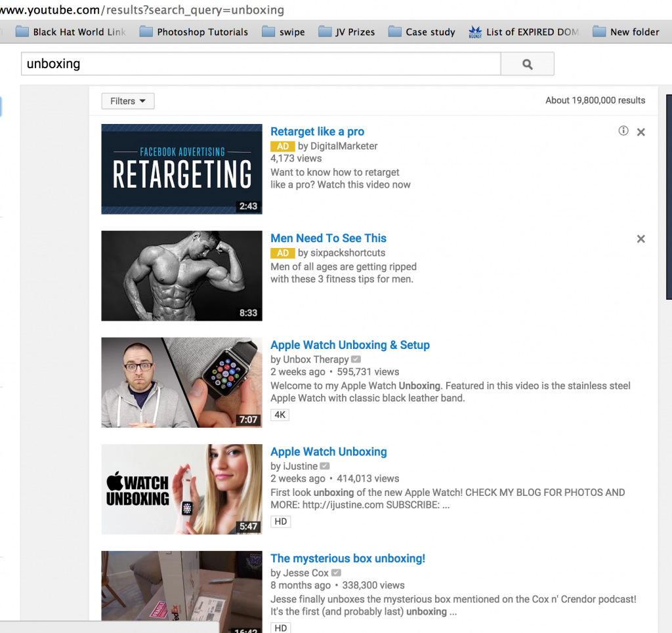Viewport: 672px width, 633px height.
Task: Open the swipe bookmark folder
Action: 283,31
